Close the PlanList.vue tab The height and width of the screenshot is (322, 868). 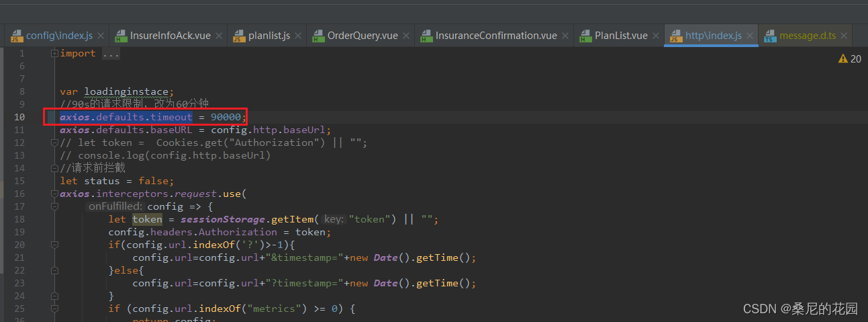[655, 36]
